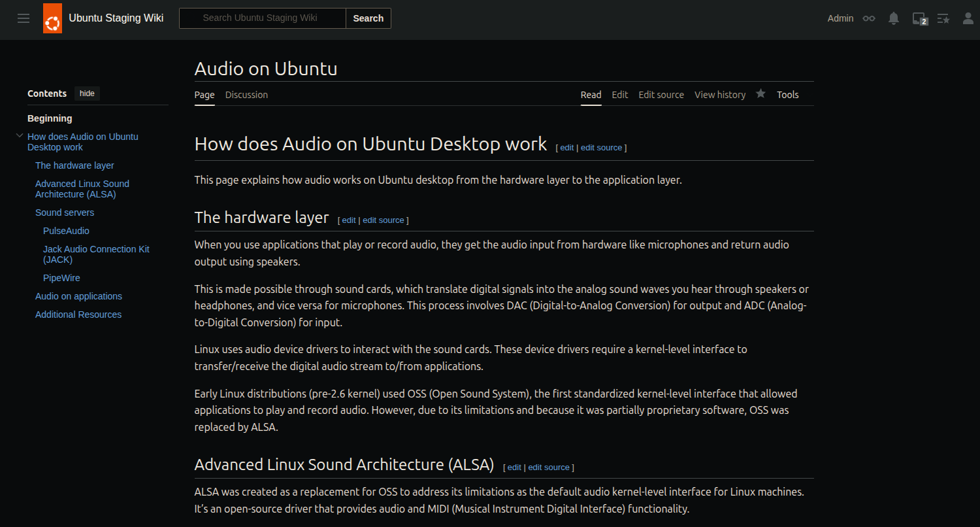
Task: Open alerts bell notifications
Action: pyautogui.click(x=894, y=18)
